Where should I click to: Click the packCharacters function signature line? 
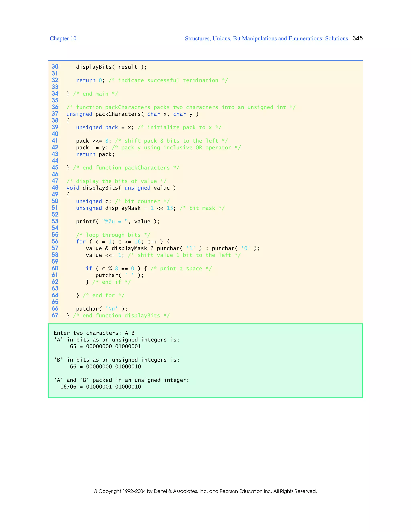click(132, 114)
